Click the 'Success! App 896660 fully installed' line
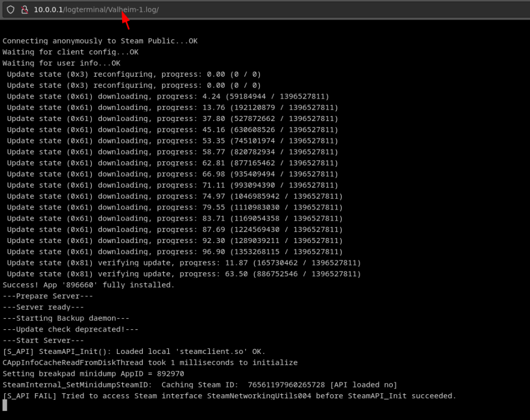530x420 pixels. click(89, 285)
